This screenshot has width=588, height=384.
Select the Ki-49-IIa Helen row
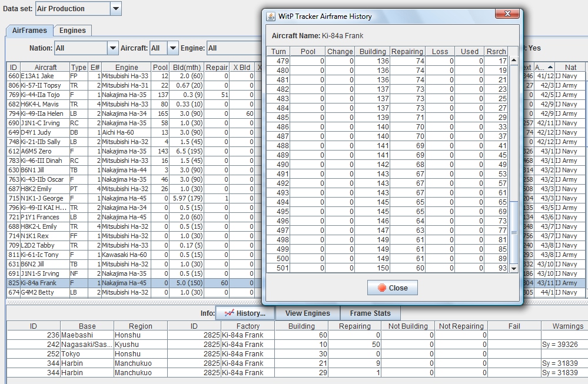(x=134, y=113)
